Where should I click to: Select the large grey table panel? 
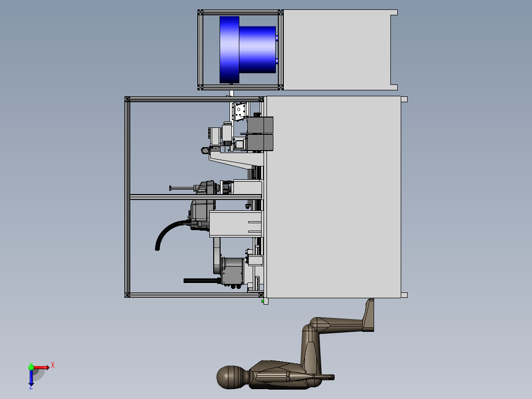(x=333, y=197)
